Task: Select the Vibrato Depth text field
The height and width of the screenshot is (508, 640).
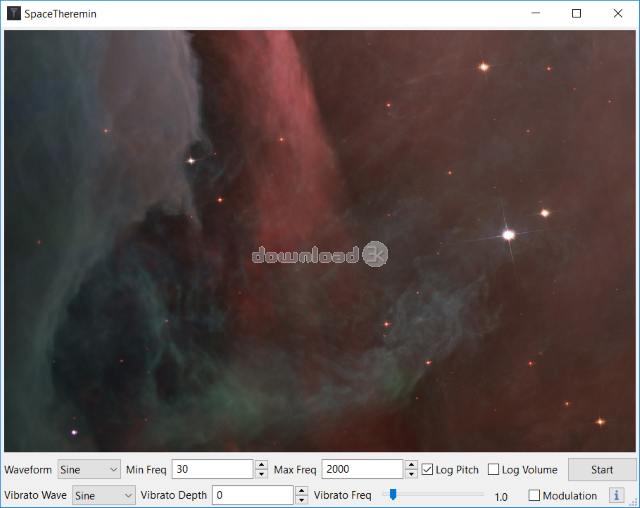Action: [x=252, y=495]
